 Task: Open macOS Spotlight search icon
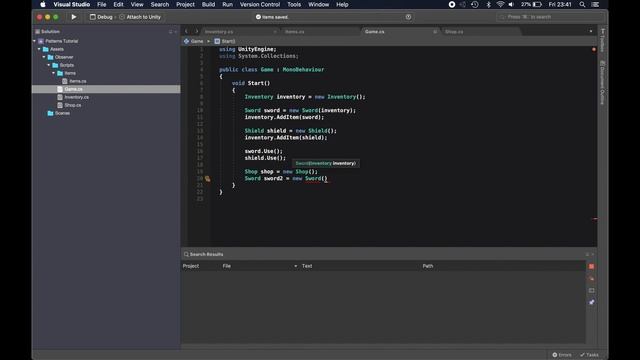pyautogui.click(x=582, y=4)
